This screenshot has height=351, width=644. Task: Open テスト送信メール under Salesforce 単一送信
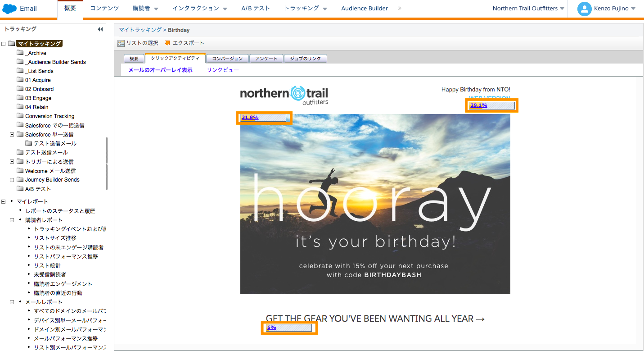tap(55, 143)
